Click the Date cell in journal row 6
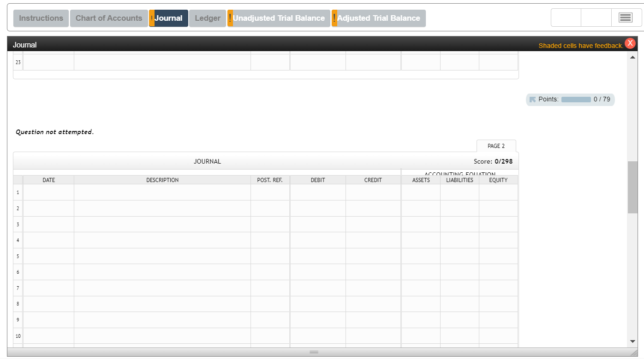 point(48,272)
